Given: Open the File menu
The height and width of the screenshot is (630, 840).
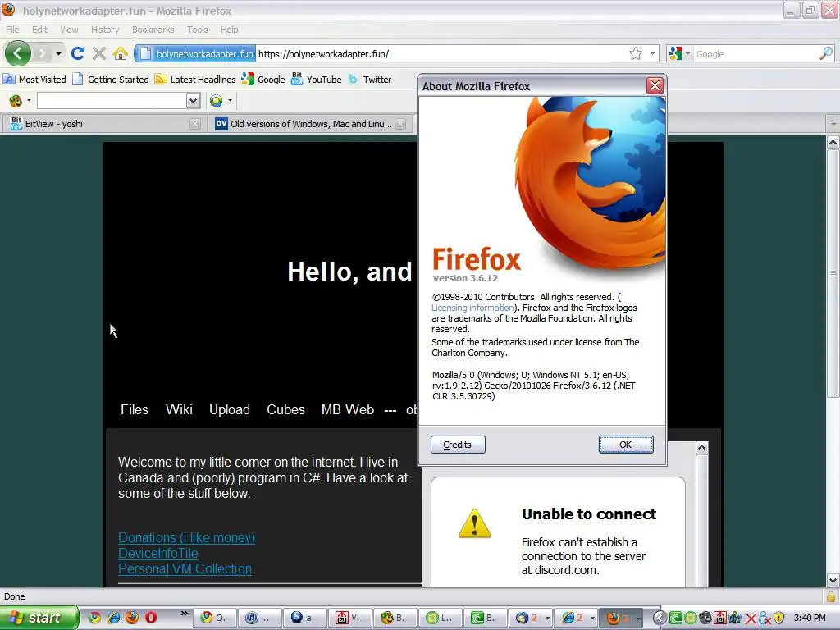Looking at the screenshot, I should click(x=12, y=30).
